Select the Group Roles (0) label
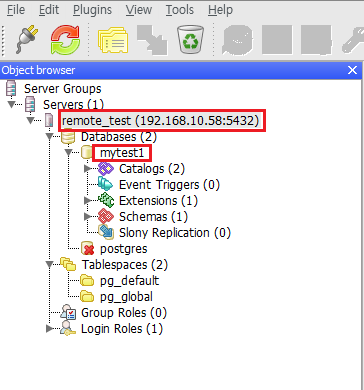The height and width of the screenshot is (390, 364). pos(124,313)
